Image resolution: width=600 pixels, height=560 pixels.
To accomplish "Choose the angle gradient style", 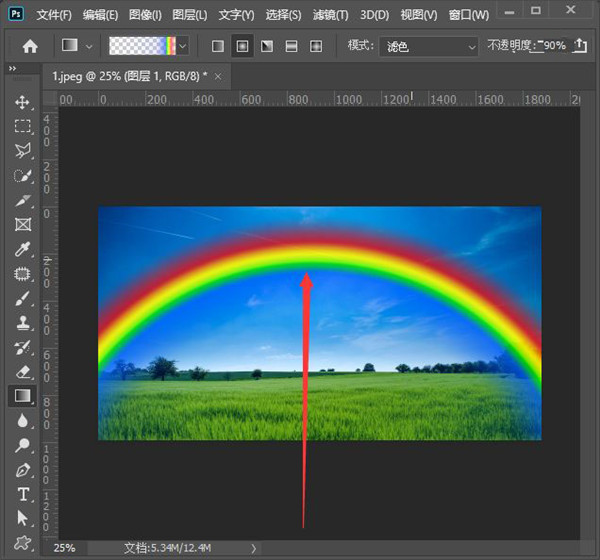I will [267, 46].
